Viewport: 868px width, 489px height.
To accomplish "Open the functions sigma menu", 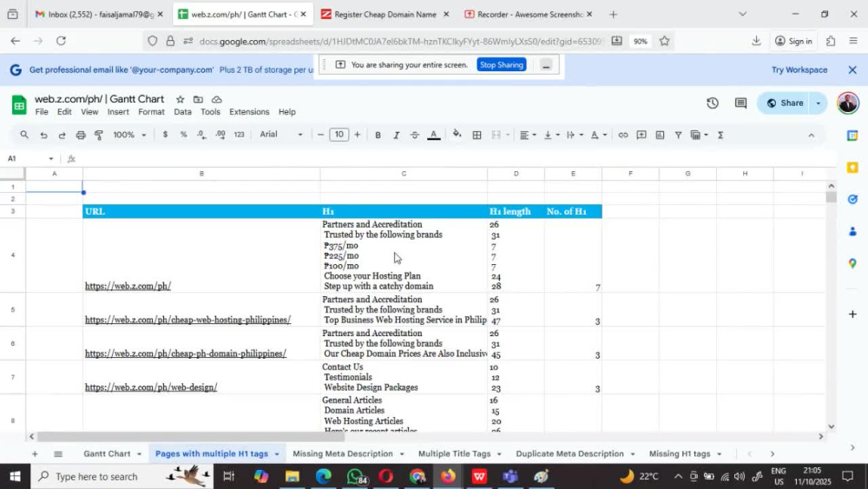I will [x=720, y=135].
